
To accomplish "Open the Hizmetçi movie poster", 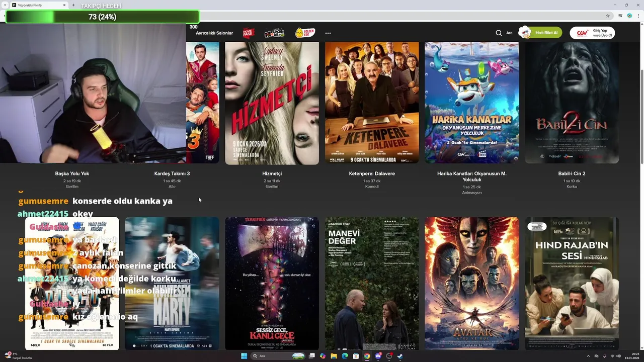I will 272,103.
